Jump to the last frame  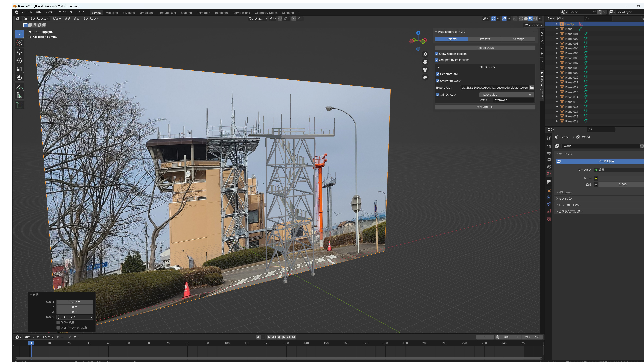click(294, 337)
